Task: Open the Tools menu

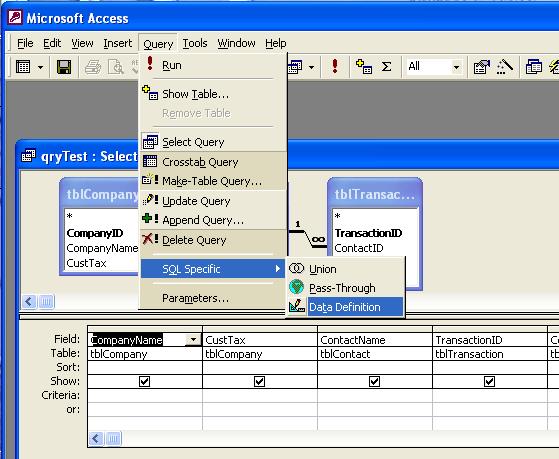Action: (x=195, y=43)
